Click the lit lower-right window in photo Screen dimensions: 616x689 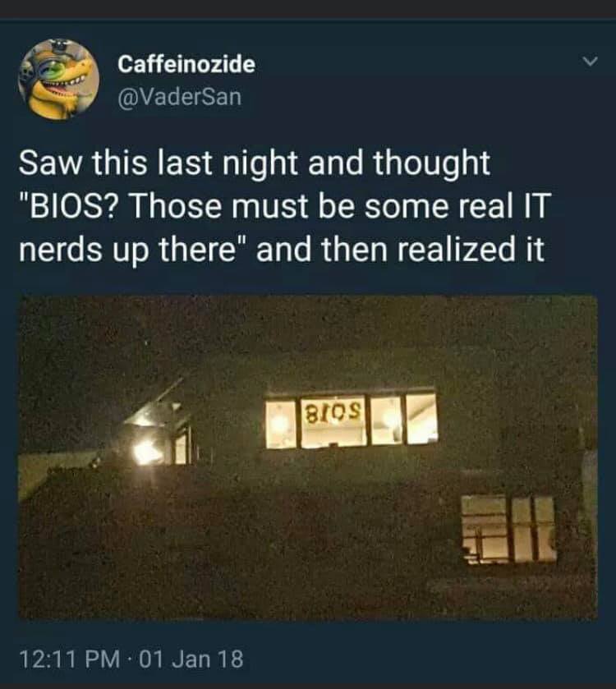[508, 529]
